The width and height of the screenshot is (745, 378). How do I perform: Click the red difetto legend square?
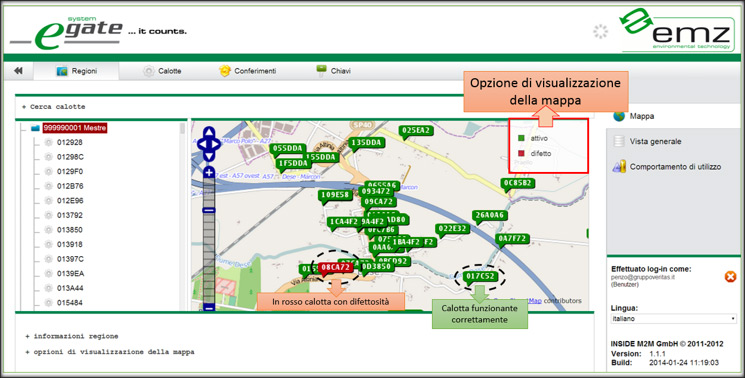(521, 154)
